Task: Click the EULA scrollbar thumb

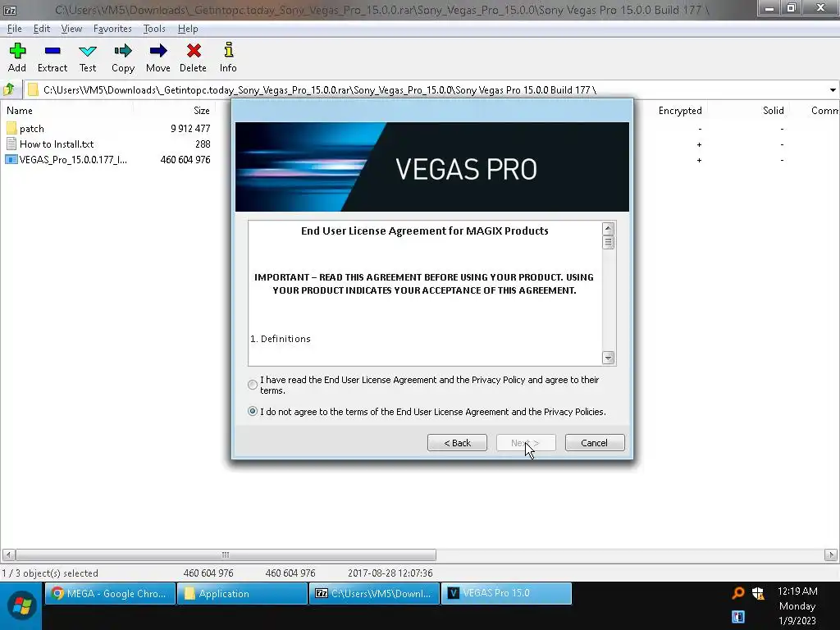Action: coord(608,242)
